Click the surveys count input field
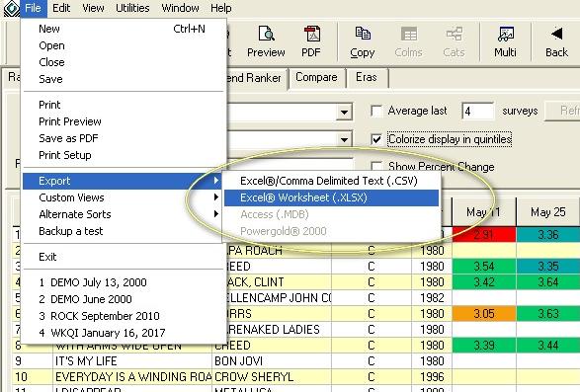580x392 pixels. click(477, 111)
